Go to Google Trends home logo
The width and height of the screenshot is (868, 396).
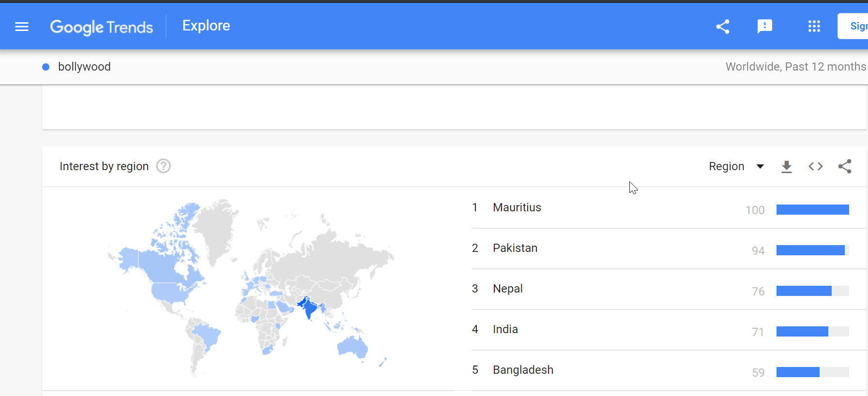[102, 27]
